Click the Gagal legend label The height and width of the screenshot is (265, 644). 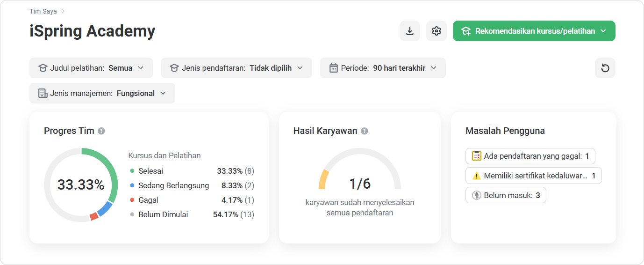149,200
